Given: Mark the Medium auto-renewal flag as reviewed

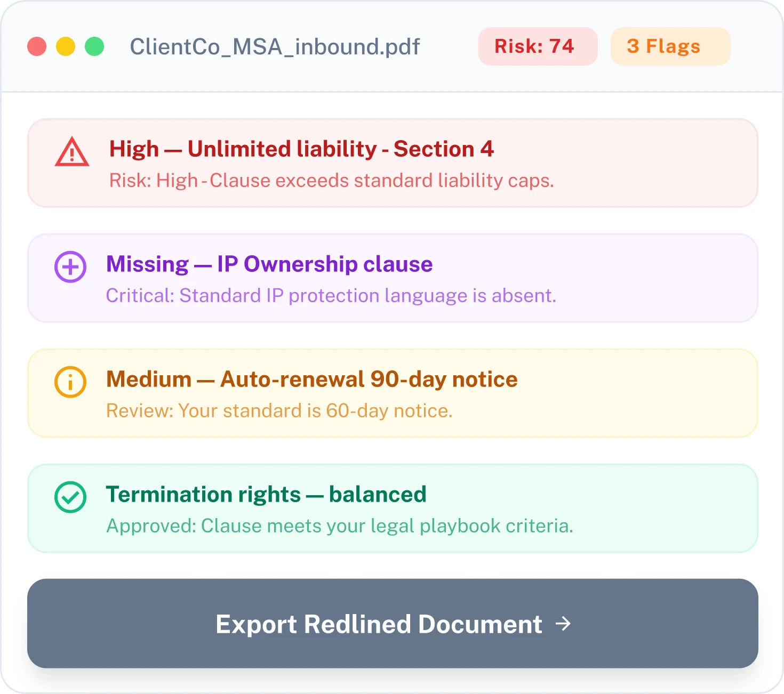Looking at the screenshot, I should click(392, 393).
